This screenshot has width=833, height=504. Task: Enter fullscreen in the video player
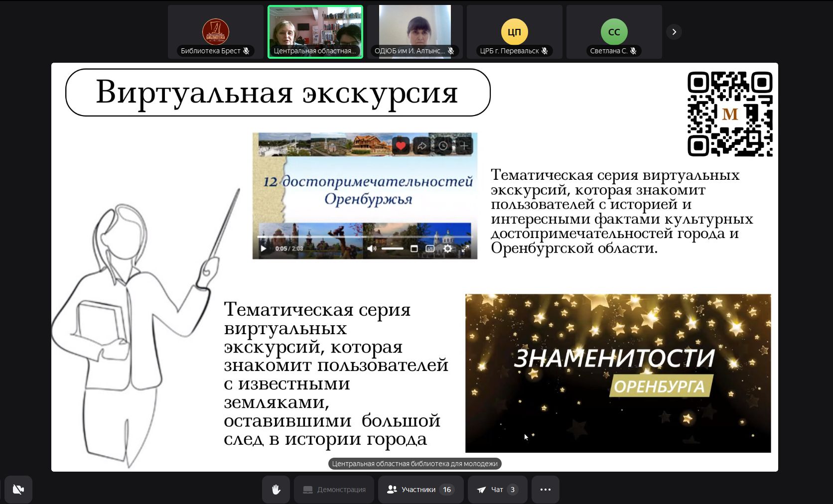465,249
